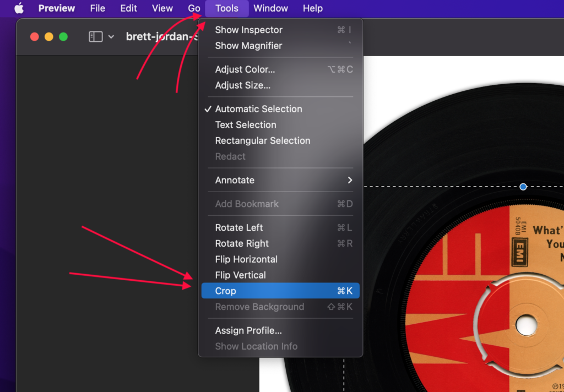Image resolution: width=564 pixels, height=392 pixels.
Task: Select Rotate Left
Action: click(280, 227)
